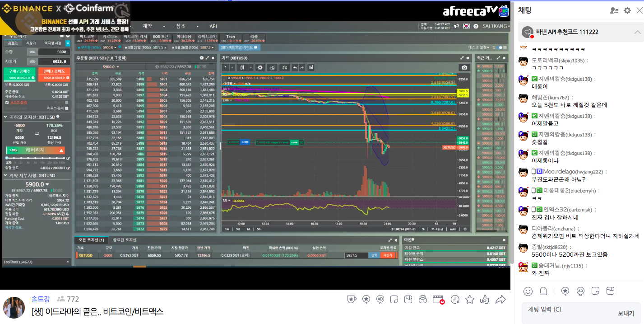
Task: Send chat message with 보내기
Action: point(625,313)
